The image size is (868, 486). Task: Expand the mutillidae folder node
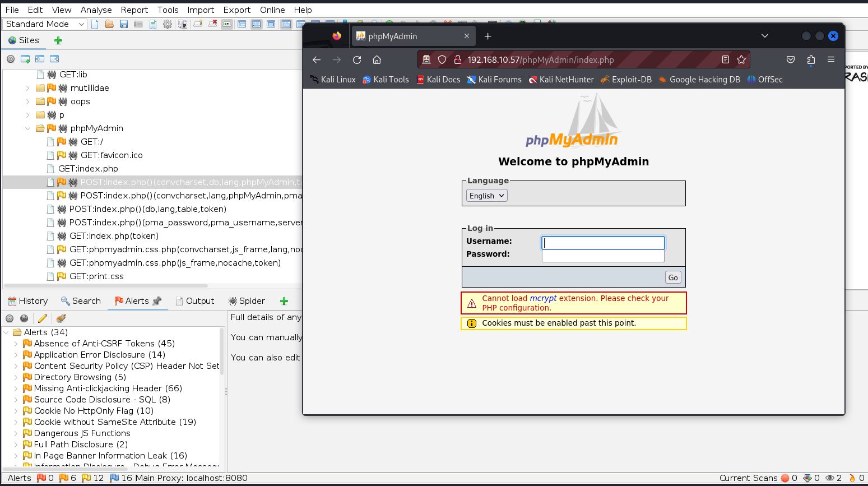point(28,88)
